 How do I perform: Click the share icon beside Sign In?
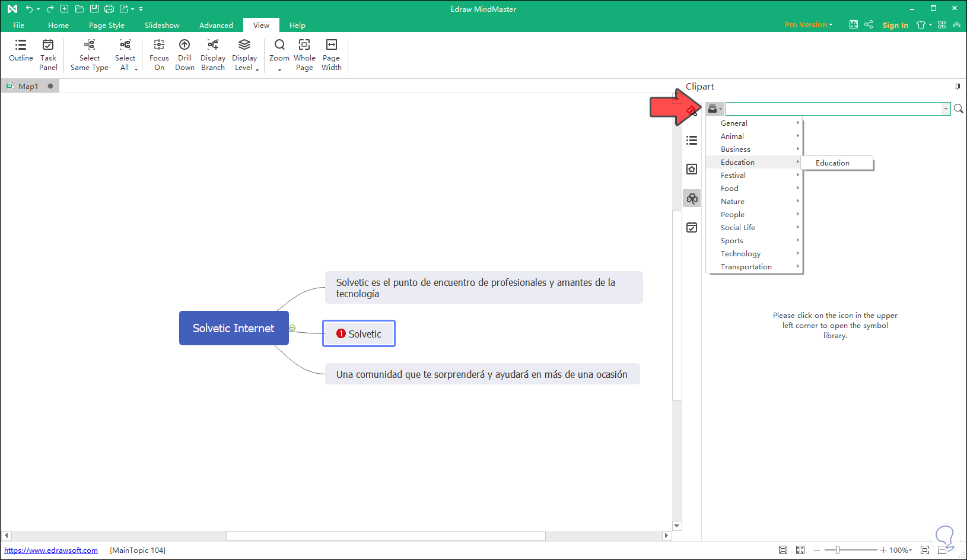point(869,25)
